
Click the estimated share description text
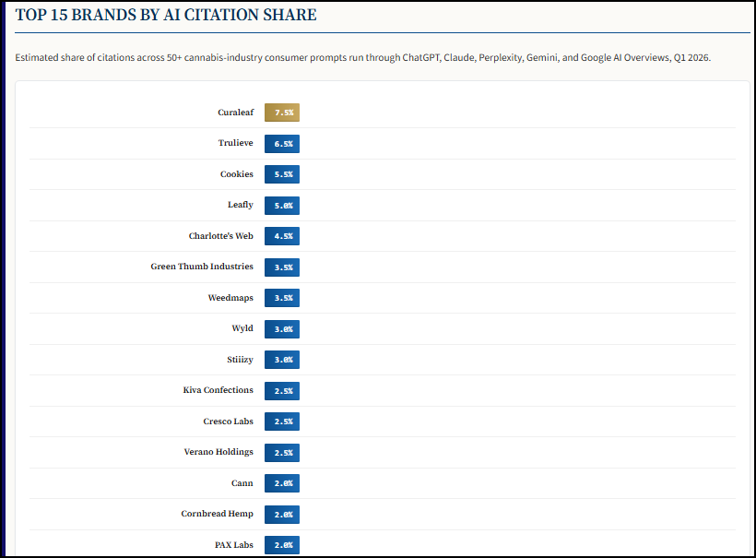click(362, 57)
